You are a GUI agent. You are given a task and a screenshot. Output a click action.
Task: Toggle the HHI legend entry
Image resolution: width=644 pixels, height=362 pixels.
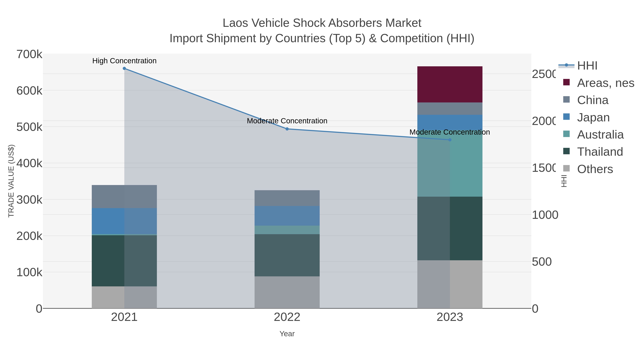pyautogui.click(x=578, y=65)
